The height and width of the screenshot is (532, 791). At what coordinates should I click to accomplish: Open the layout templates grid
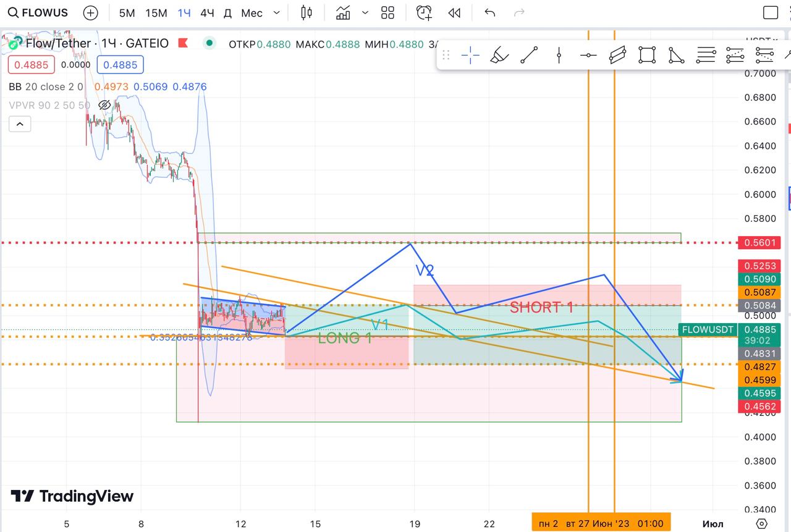click(x=387, y=13)
